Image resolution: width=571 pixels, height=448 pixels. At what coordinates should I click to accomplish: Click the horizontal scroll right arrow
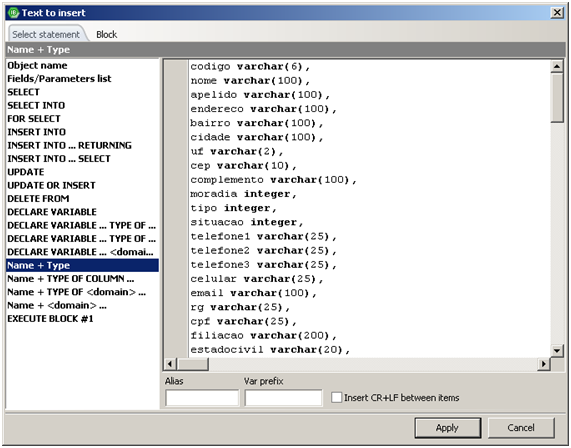click(544, 363)
